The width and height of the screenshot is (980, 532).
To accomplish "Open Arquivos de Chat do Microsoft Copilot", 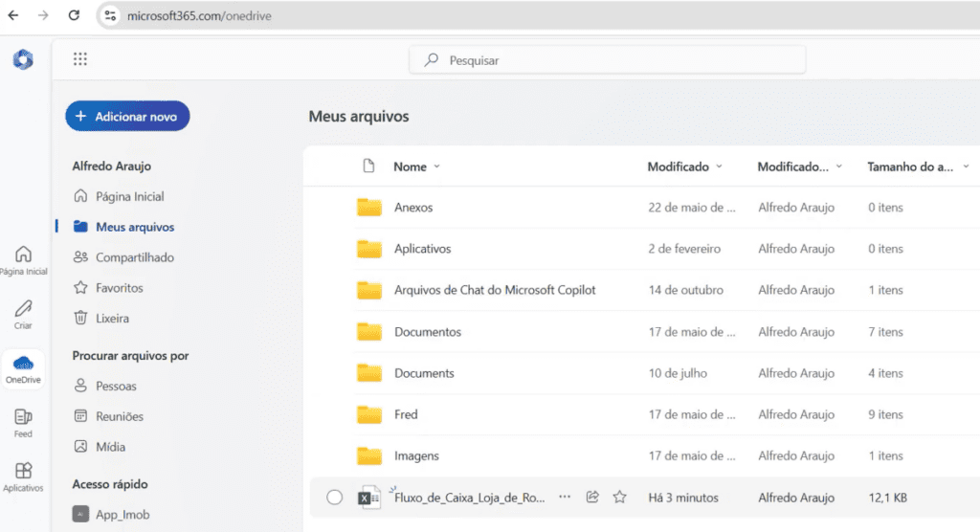I will 495,290.
